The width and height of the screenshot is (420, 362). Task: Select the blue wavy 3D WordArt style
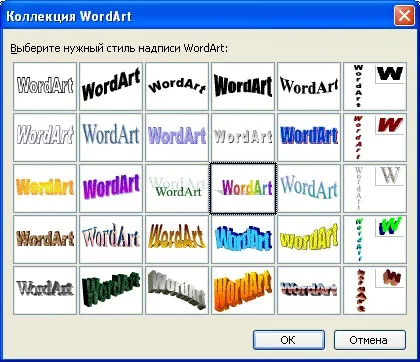(243, 239)
